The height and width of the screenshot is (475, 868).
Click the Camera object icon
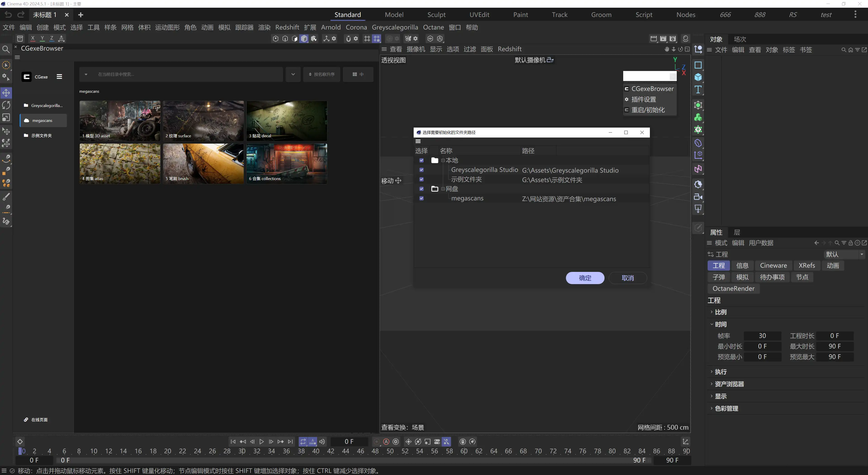click(x=698, y=197)
